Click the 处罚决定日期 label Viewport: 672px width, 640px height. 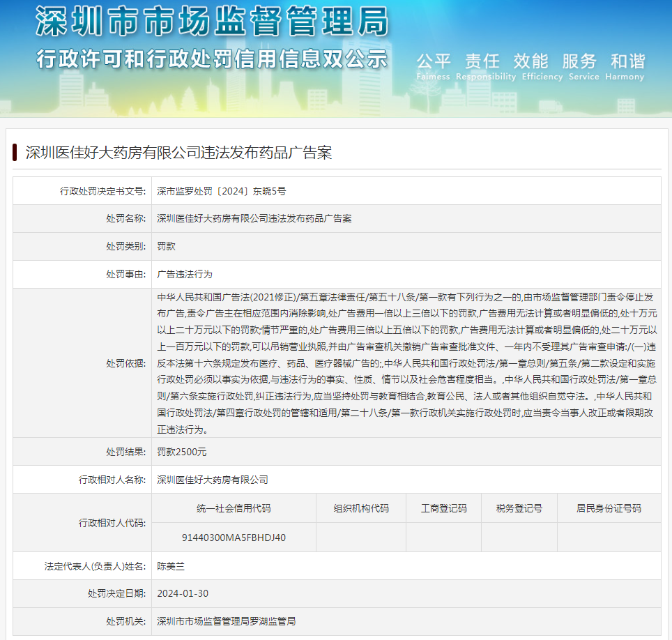click(x=116, y=594)
